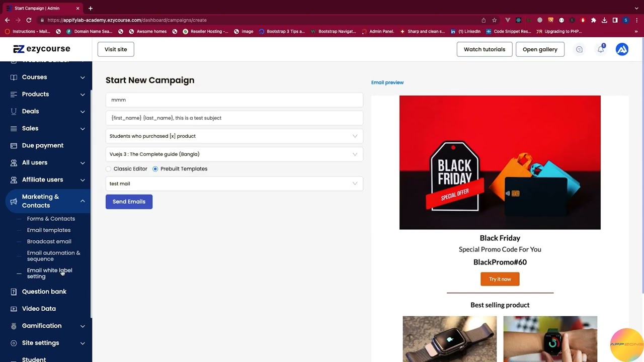Click the Open gallery button

coord(540,49)
